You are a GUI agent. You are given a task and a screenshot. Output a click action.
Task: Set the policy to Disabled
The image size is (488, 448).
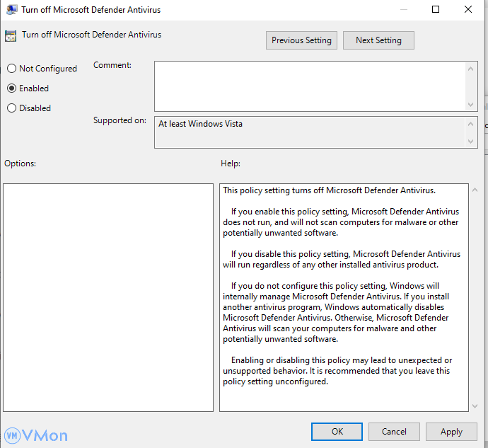[x=11, y=108]
